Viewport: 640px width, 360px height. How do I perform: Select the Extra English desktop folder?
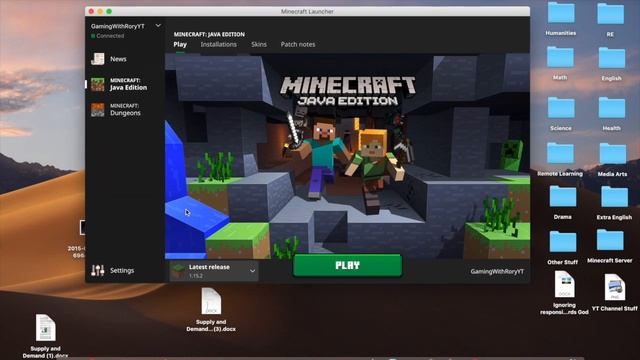(x=614, y=203)
